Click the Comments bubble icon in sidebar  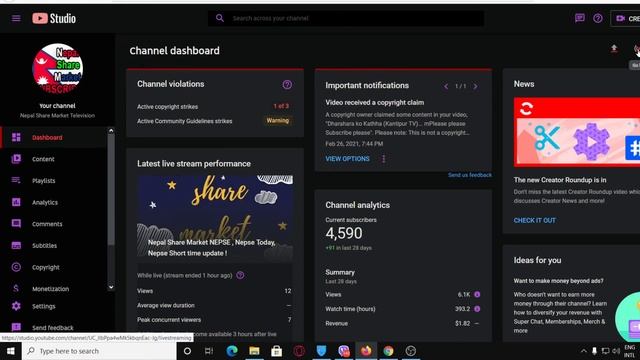[16, 224]
